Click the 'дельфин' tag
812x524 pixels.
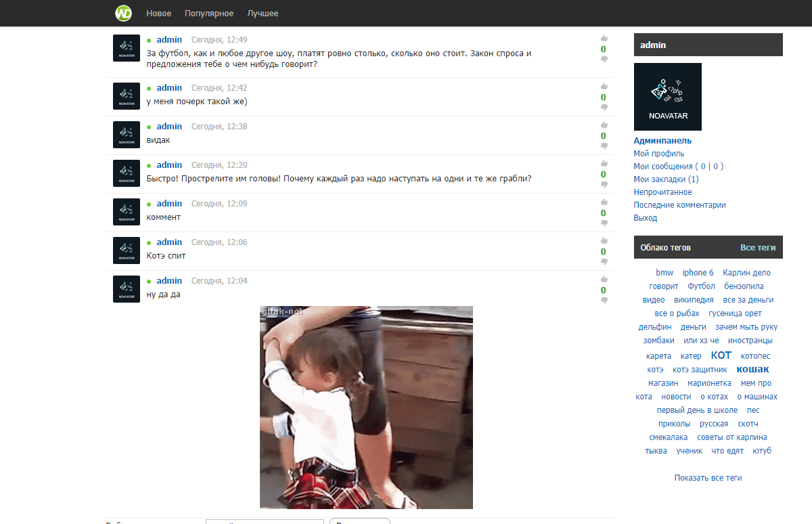(655, 327)
